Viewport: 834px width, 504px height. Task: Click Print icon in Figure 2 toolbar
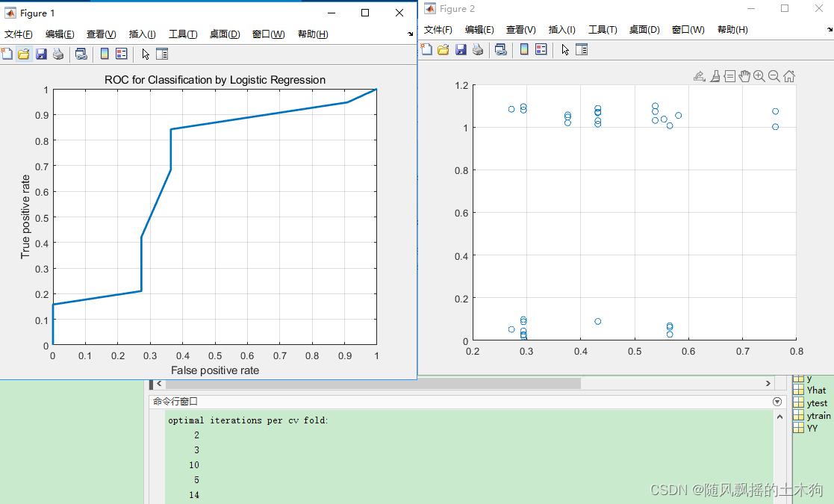click(478, 49)
